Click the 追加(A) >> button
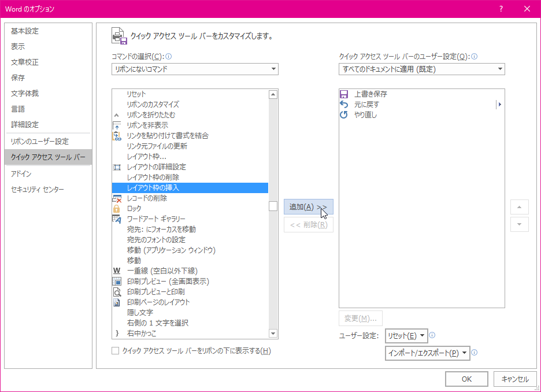Image resolution: width=541 pixels, height=392 pixels. (309, 207)
